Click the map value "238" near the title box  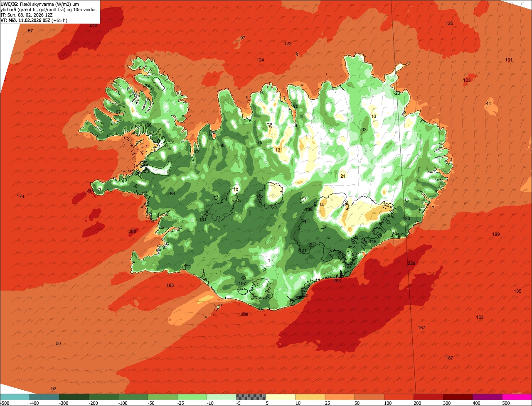coord(93,25)
